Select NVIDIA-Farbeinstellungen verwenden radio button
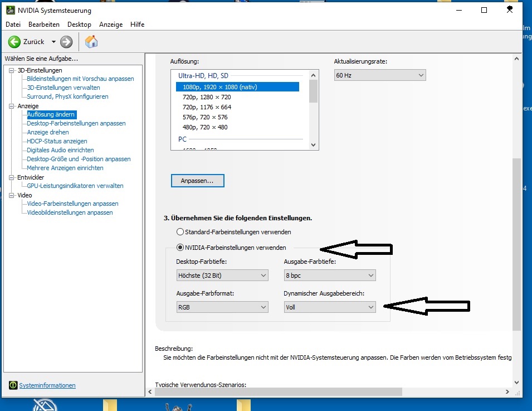The width and height of the screenshot is (532, 411). (180, 247)
